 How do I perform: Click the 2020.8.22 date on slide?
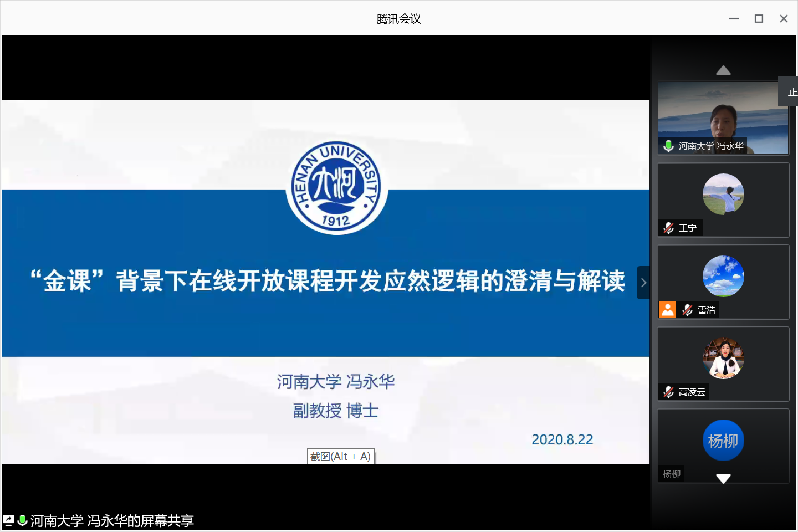[x=562, y=439]
